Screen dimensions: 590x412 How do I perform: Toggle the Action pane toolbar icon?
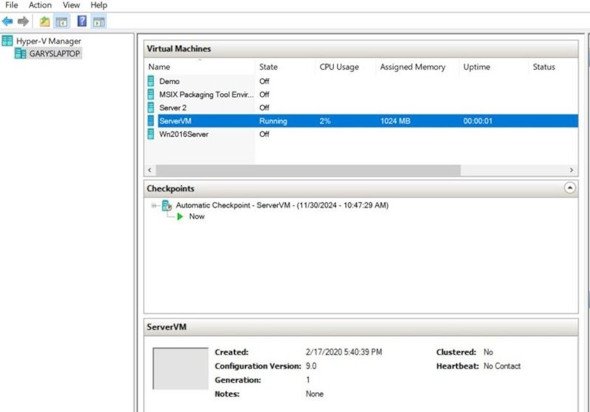click(99, 21)
